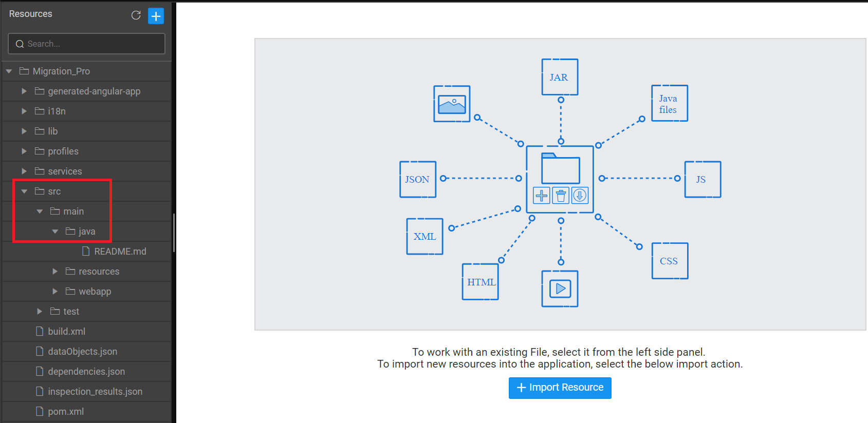Image resolution: width=868 pixels, height=423 pixels.
Task: Click the blue add resource plus icon
Action: (x=156, y=16)
